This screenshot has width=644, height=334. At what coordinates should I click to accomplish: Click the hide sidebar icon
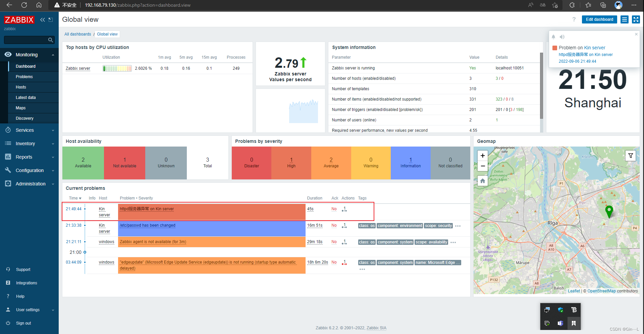(51, 20)
